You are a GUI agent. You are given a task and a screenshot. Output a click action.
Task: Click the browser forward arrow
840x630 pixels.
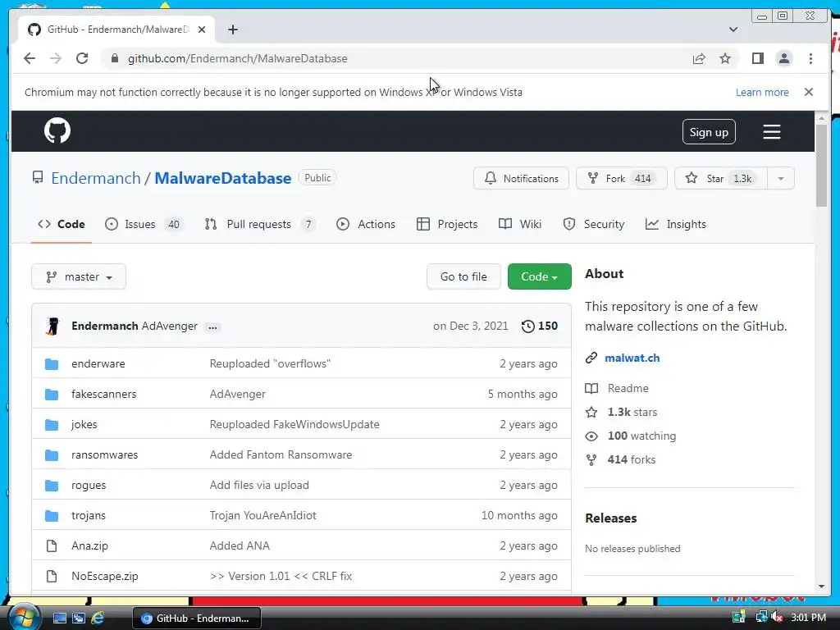click(56, 58)
